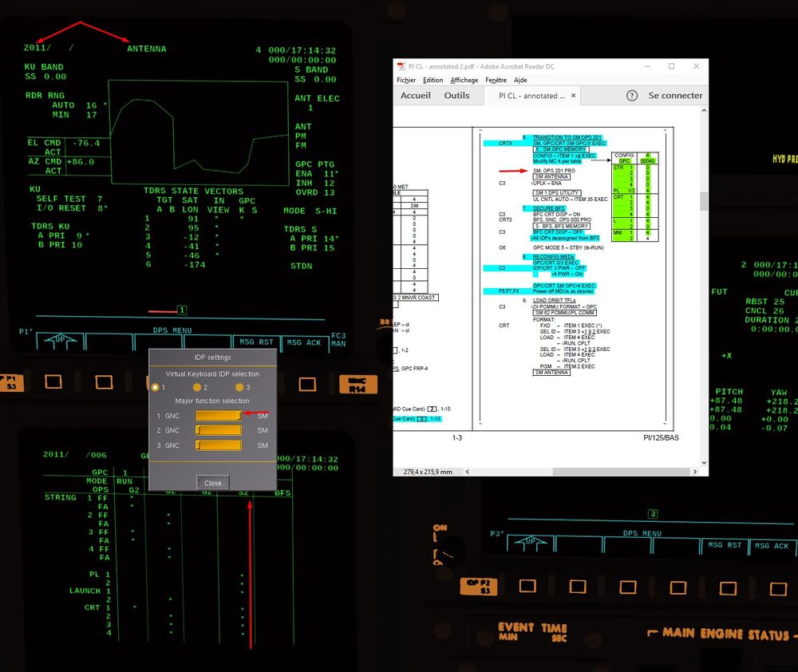This screenshot has height=672, width=798.
Task: Click 'TRANSITION TO SM OPS 201' in the PDF
Action: tap(567, 137)
